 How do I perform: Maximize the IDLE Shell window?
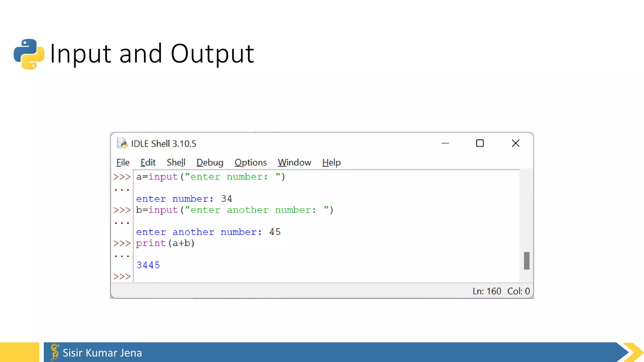(x=480, y=143)
